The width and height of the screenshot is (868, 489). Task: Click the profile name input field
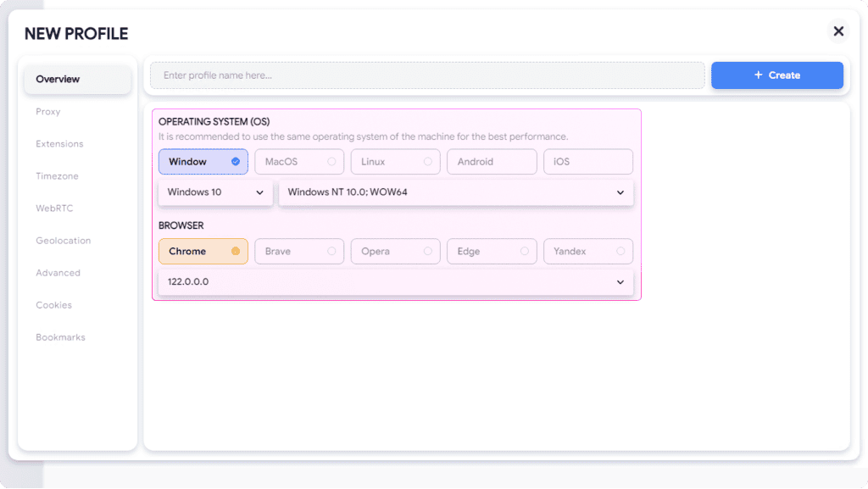(427, 75)
